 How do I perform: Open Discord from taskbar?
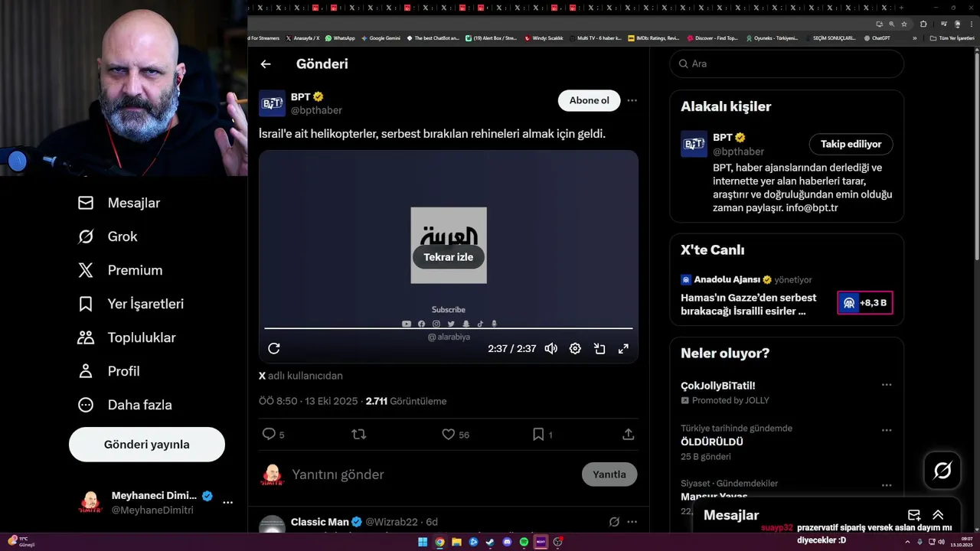(507, 542)
